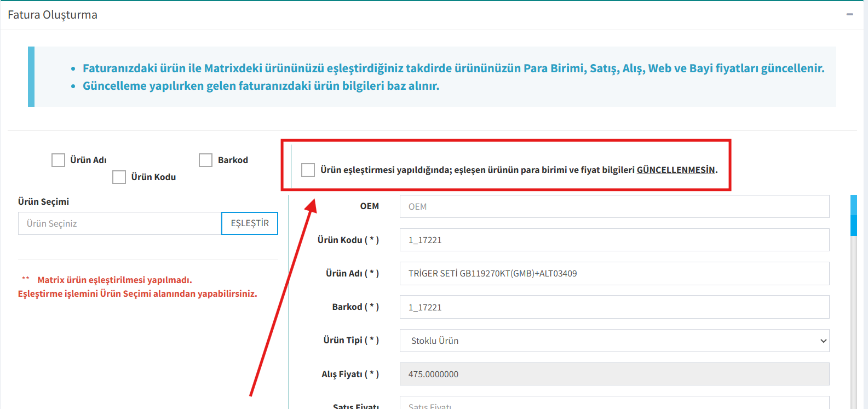Click the red Matrix eşleştirme warning message

pyautogui.click(x=137, y=287)
